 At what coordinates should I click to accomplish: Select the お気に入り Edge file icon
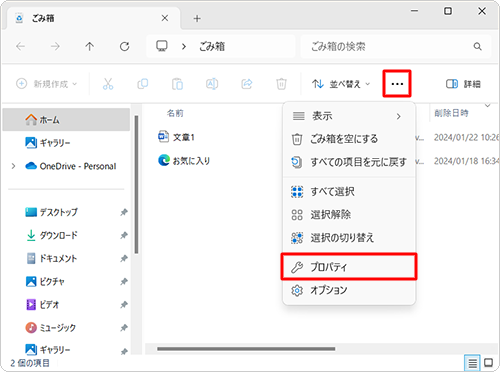tap(164, 160)
